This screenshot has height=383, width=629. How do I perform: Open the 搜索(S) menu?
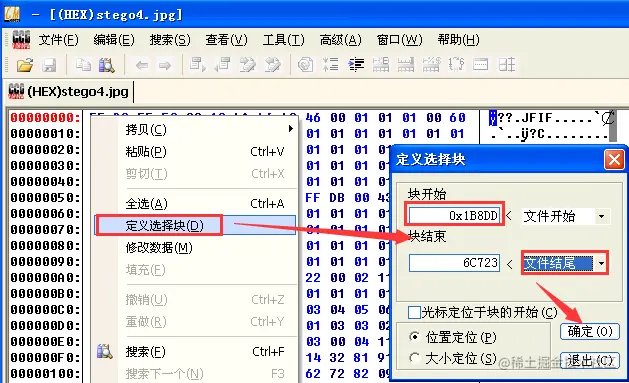tap(170, 40)
